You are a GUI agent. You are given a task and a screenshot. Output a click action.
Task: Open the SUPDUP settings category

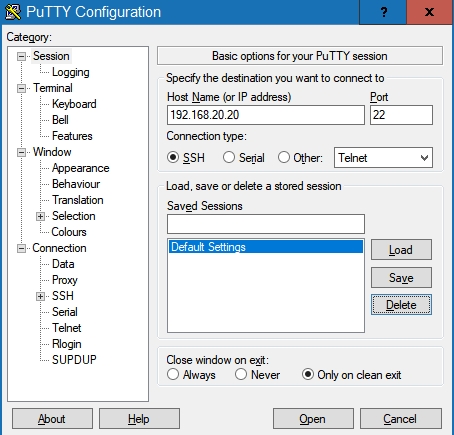tap(74, 360)
